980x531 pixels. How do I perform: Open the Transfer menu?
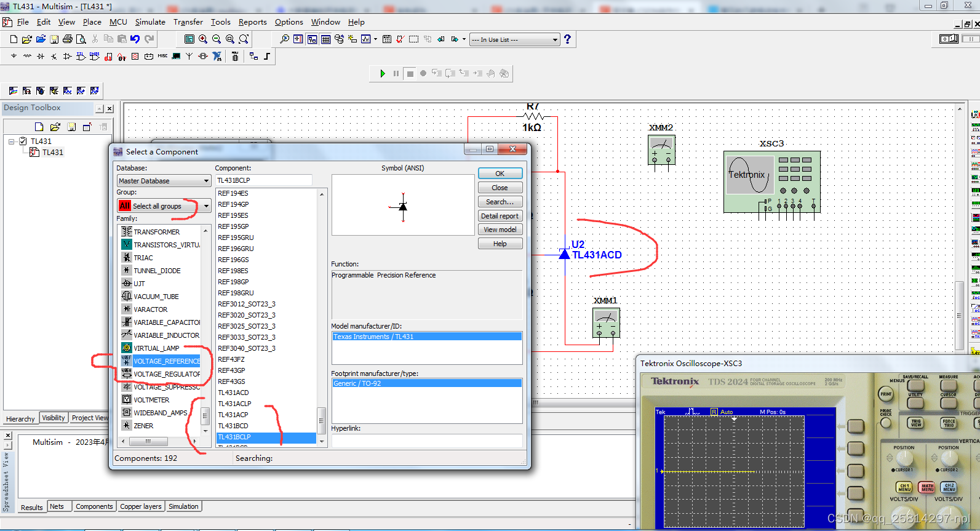[188, 22]
